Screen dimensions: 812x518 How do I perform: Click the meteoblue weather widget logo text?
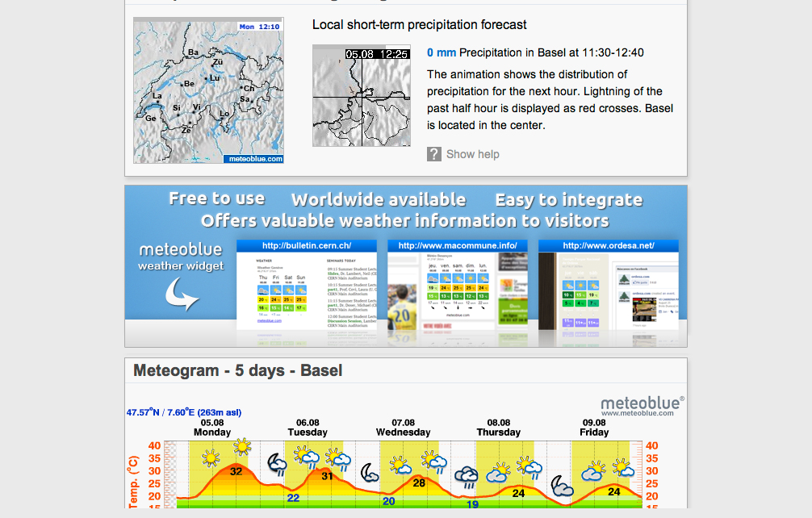point(181,256)
